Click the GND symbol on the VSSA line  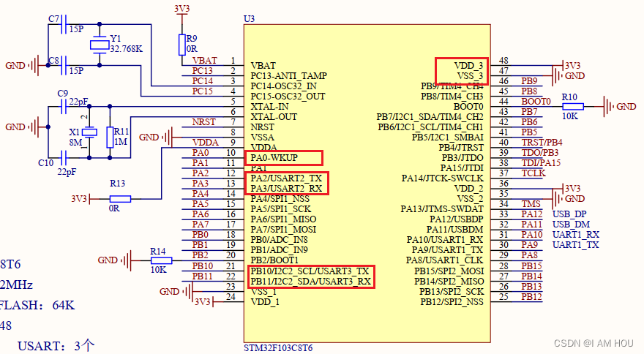tap(156, 138)
